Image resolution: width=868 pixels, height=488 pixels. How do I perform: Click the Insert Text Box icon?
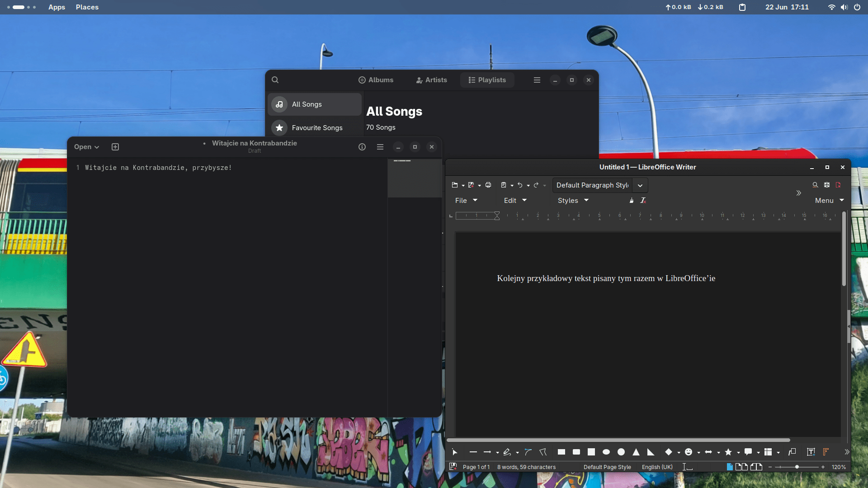pos(811,452)
